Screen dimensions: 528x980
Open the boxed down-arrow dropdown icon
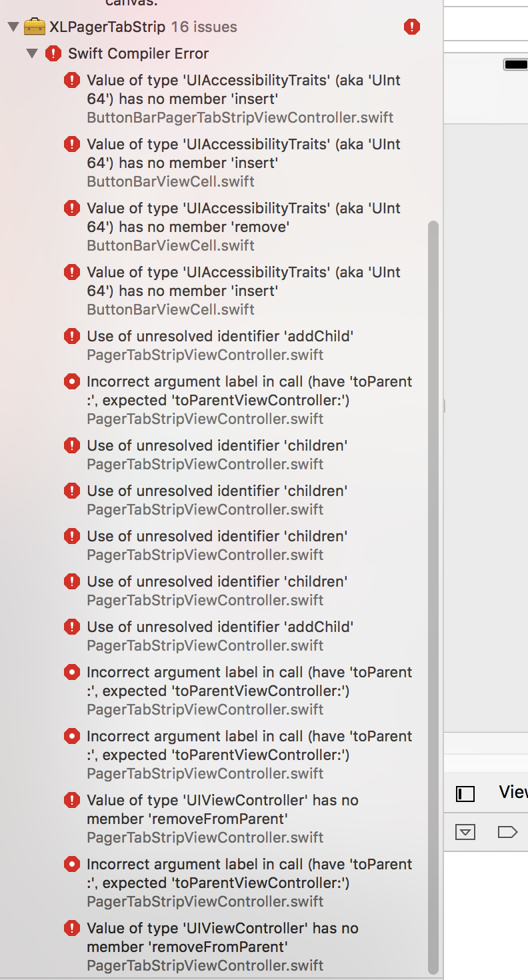click(465, 832)
